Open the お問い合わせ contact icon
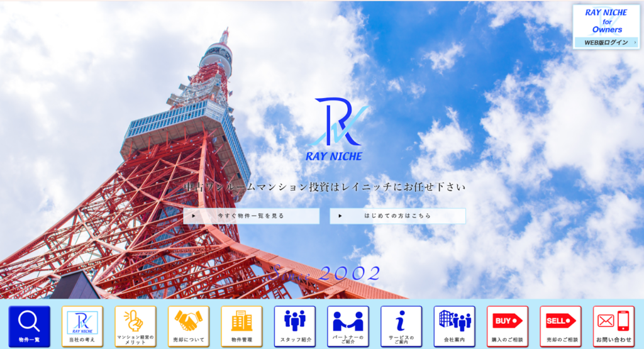Image resolution: width=644 pixels, height=349 pixels. pos(614,326)
